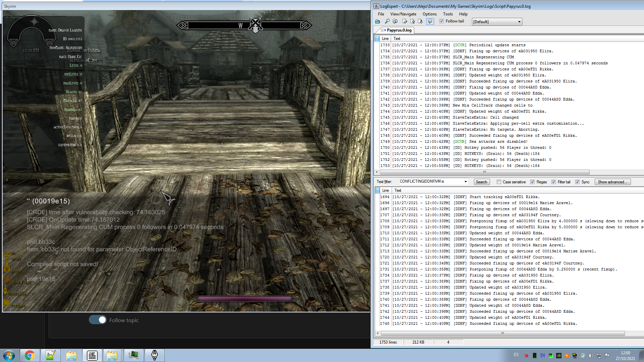Screen dimensions: 644x362
Task: Click the blue 54 tray icon
Action: (542, 356)
